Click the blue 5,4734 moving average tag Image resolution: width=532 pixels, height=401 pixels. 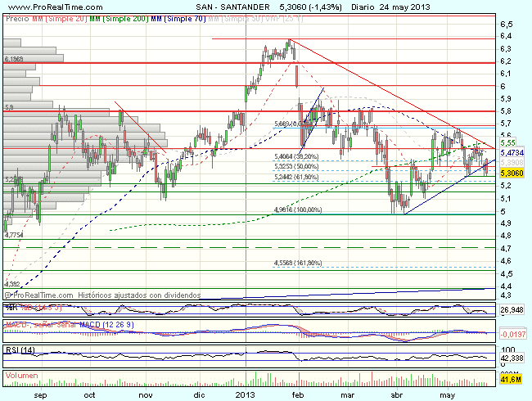pyautogui.click(x=512, y=152)
